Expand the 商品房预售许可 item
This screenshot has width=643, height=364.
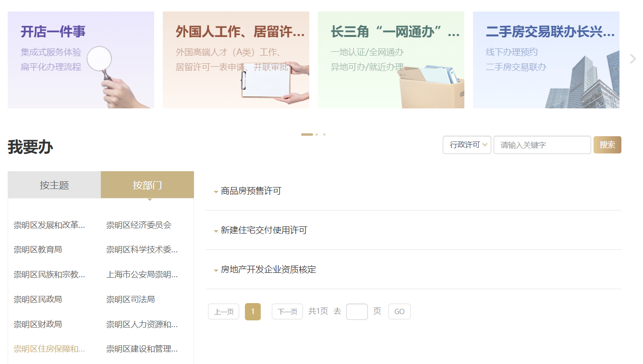pos(251,191)
